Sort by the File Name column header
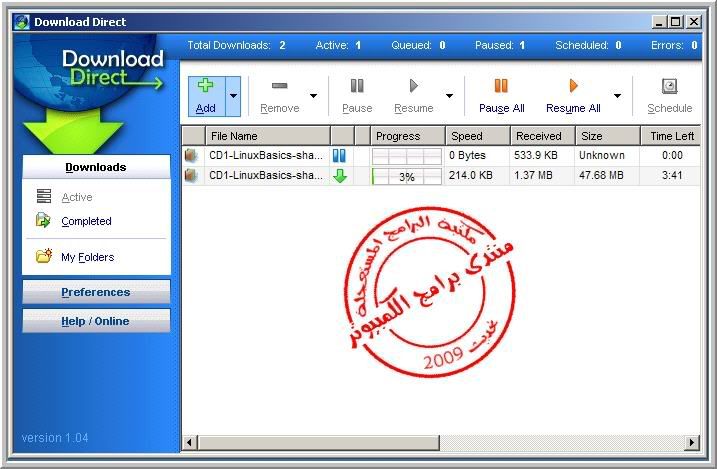717x469 pixels. (x=268, y=136)
